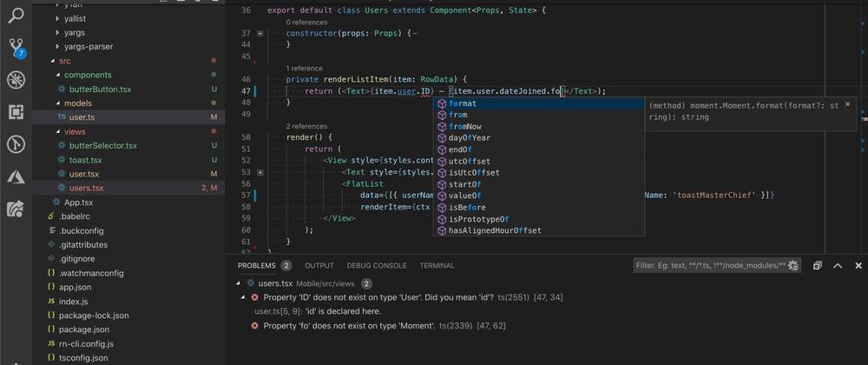Switch to the PROBLEMS tab

coord(256,266)
